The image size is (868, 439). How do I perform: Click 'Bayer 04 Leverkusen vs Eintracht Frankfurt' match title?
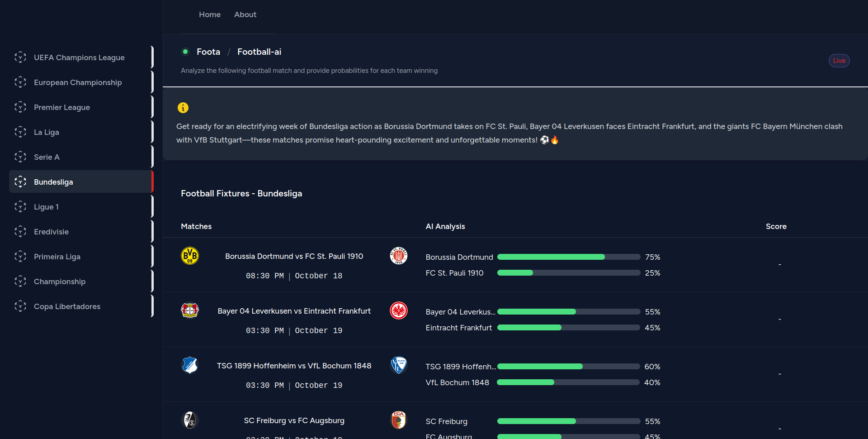click(294, 311)
